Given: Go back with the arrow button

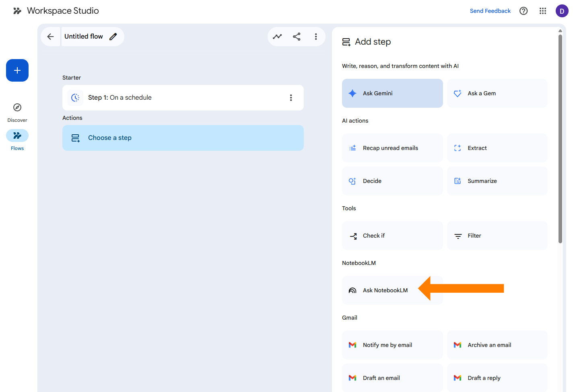Looking at the screenshot, I should [x=50, y=37].
